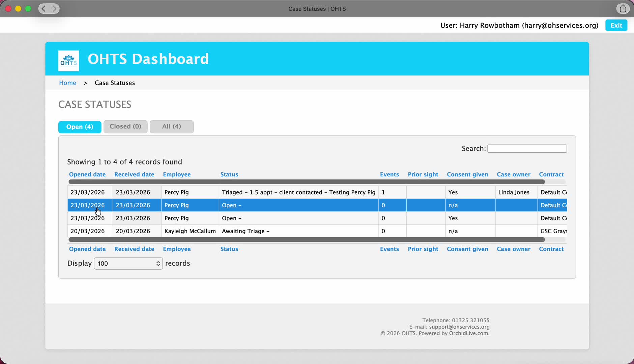Switch to the All (4) tab
This screenshot has height=364, width=634.
tap(171, 127)
